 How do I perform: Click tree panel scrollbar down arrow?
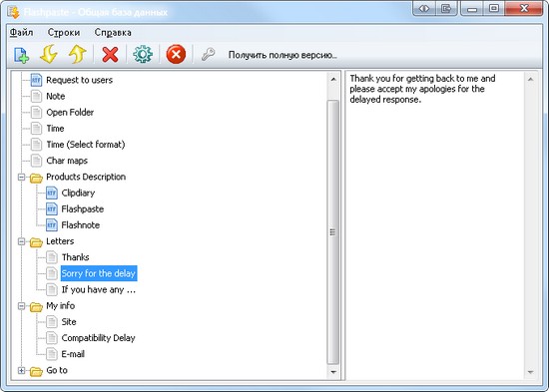[x=333, y=372]
